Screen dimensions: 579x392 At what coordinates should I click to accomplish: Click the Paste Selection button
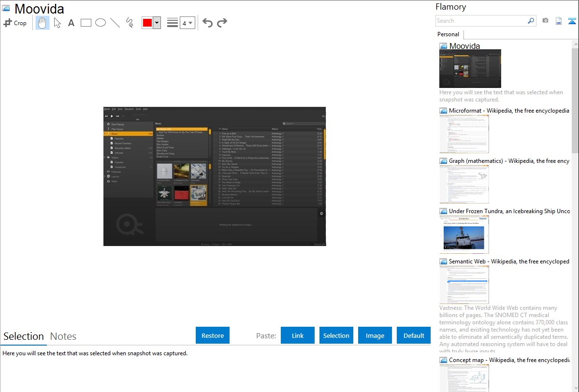(x=336, y=335)
